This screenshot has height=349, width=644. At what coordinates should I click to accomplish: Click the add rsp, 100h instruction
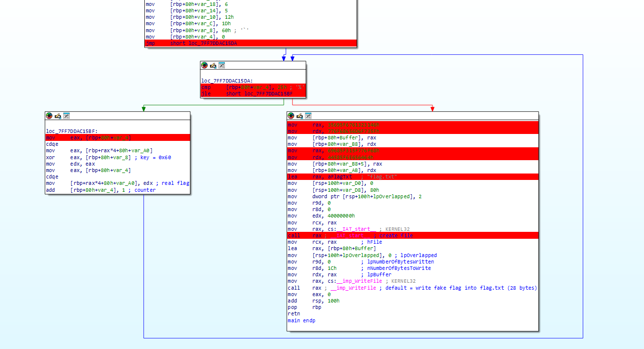pos(313,301)
